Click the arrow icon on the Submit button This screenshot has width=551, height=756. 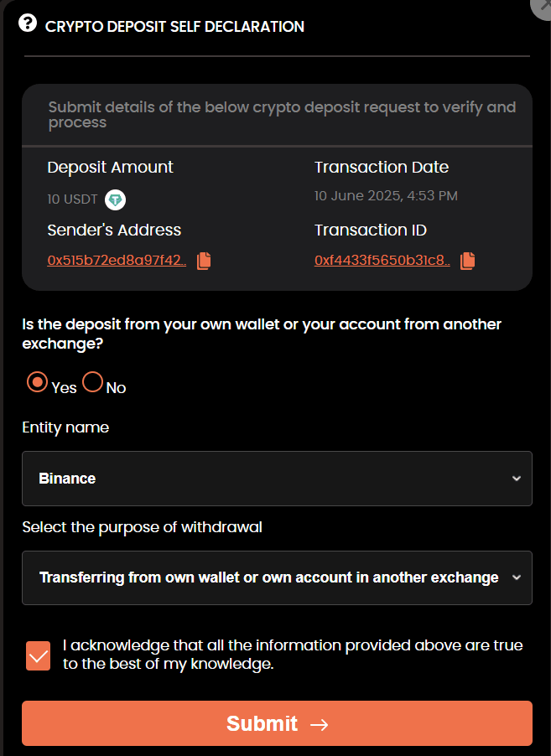coord(319,724)
